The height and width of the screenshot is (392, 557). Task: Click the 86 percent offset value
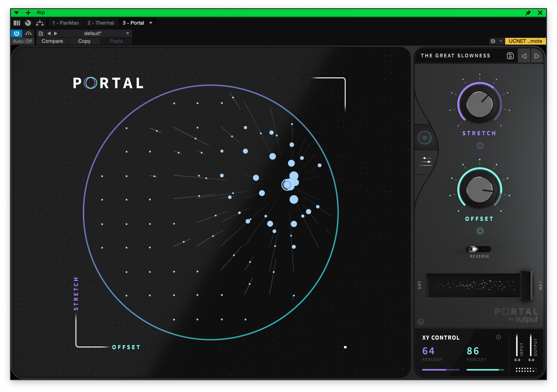[473, 351]
